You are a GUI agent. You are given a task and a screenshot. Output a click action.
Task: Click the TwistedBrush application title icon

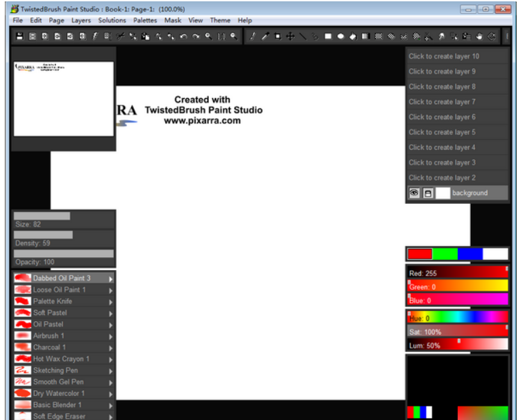tap(14, 9)
